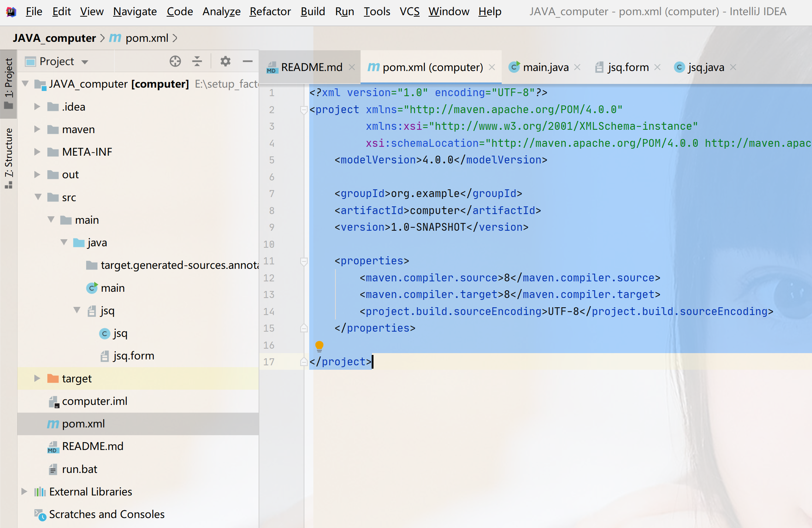Screen dimensions: 812x528
Task: Toggle the 1: Project tool window button
Action: [x=8, y=84]
